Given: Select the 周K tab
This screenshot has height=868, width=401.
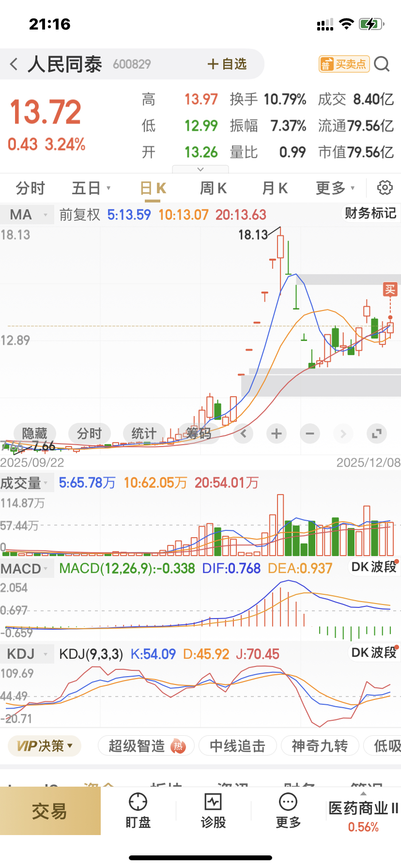Looking at the screenshot, I should pos(214,188).
